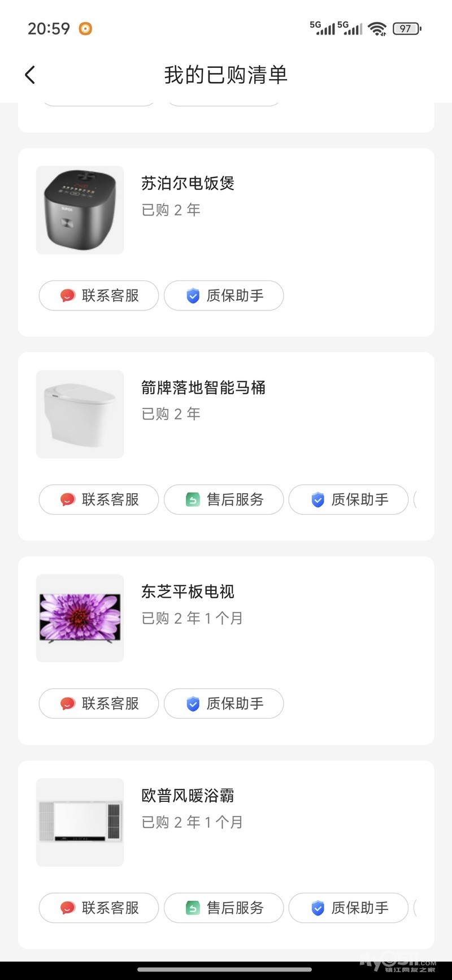Viewport: 452px width, 980px height.
Task: View the 欧普风暖浴霸 product image
Action: click(x=80, y=823)
